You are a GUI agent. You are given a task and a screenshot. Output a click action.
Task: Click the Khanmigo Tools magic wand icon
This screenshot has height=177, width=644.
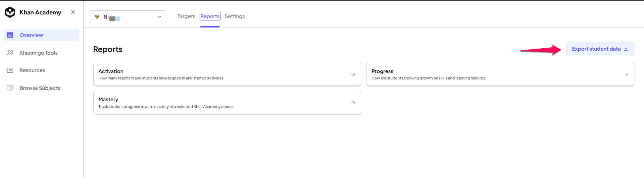(10, 53)
